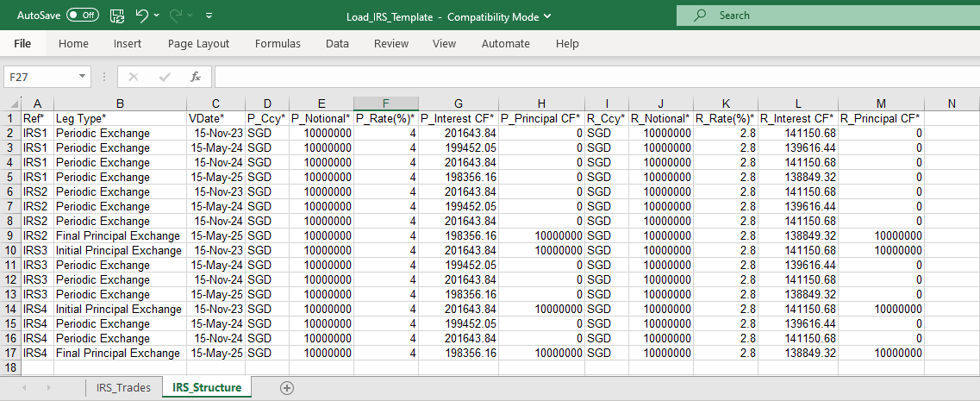Add a new sheet with plus icon

coord(287,388)
